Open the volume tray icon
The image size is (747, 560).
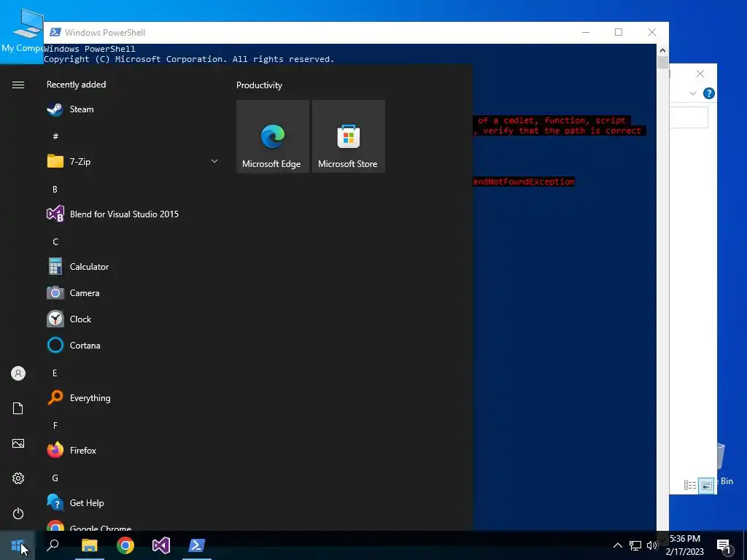tap(651, 545)
